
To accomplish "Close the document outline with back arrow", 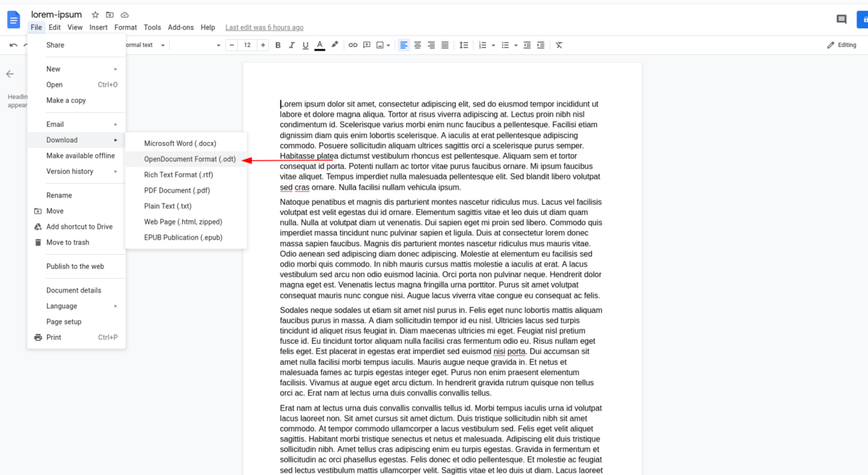I will coord(10,74).
